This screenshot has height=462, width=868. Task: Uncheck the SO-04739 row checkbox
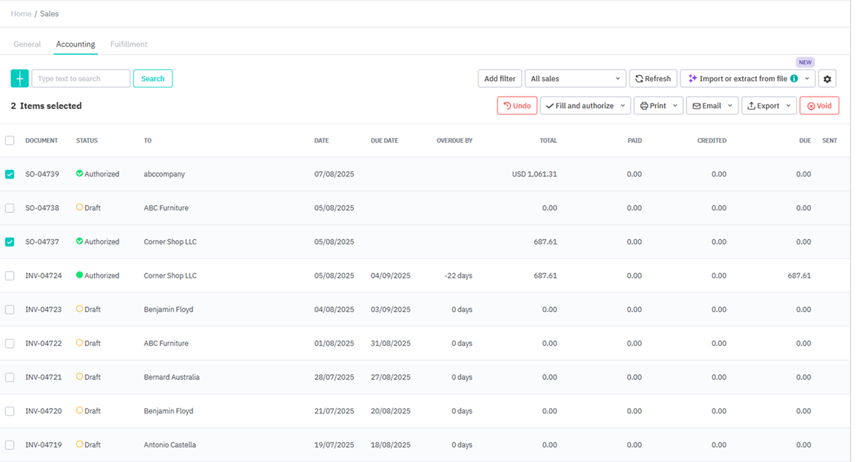(x=10, y=174)
